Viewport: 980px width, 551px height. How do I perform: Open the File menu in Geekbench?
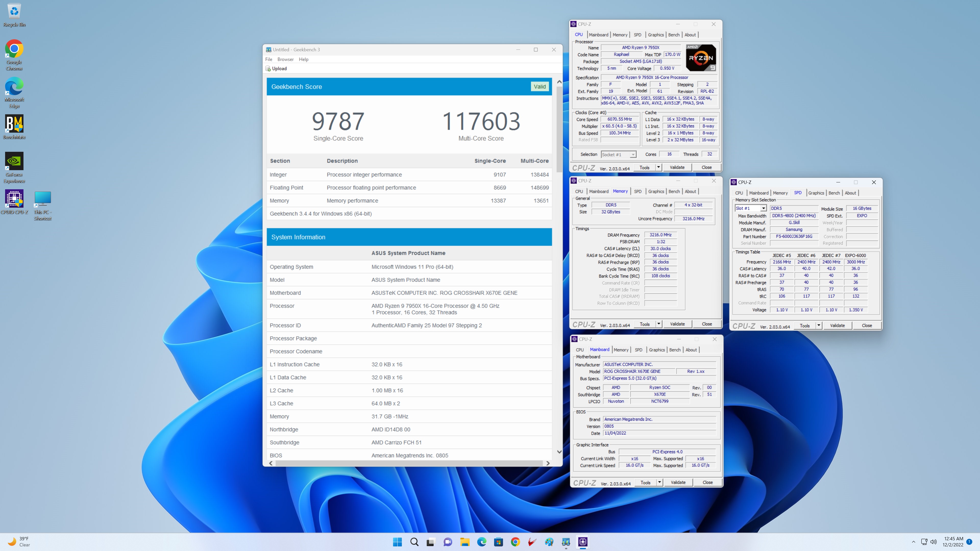(x=268, y=59)
